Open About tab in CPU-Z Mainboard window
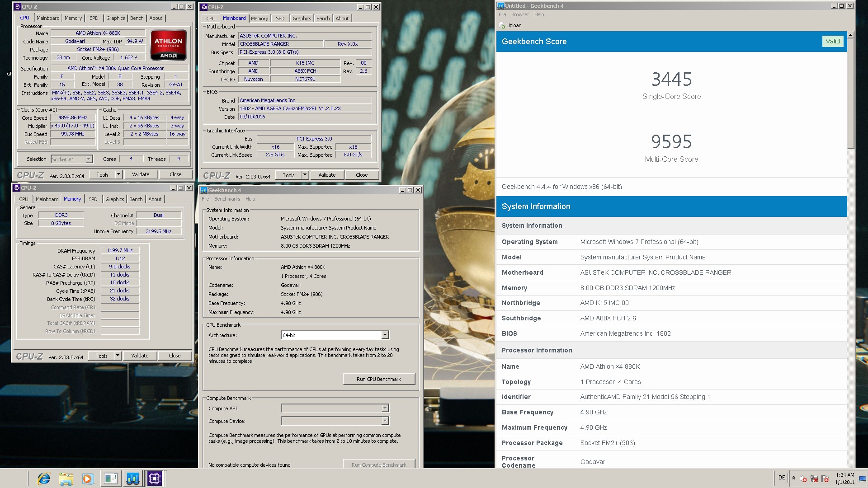Screen dimensions: 868x488 pos(342,19)
